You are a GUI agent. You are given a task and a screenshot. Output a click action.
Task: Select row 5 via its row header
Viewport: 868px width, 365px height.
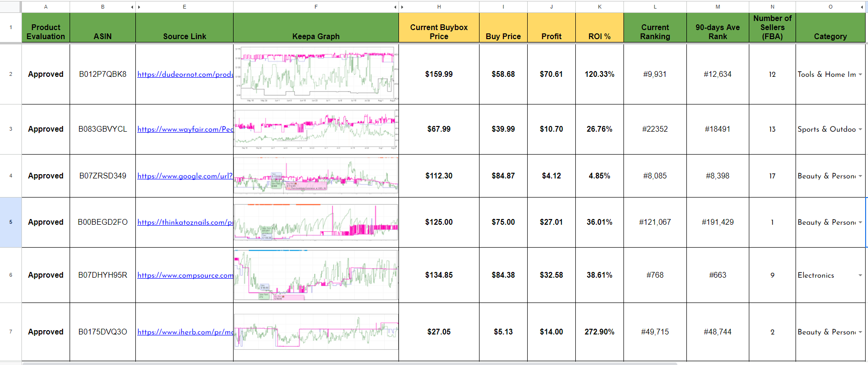(x=10, y=222)
